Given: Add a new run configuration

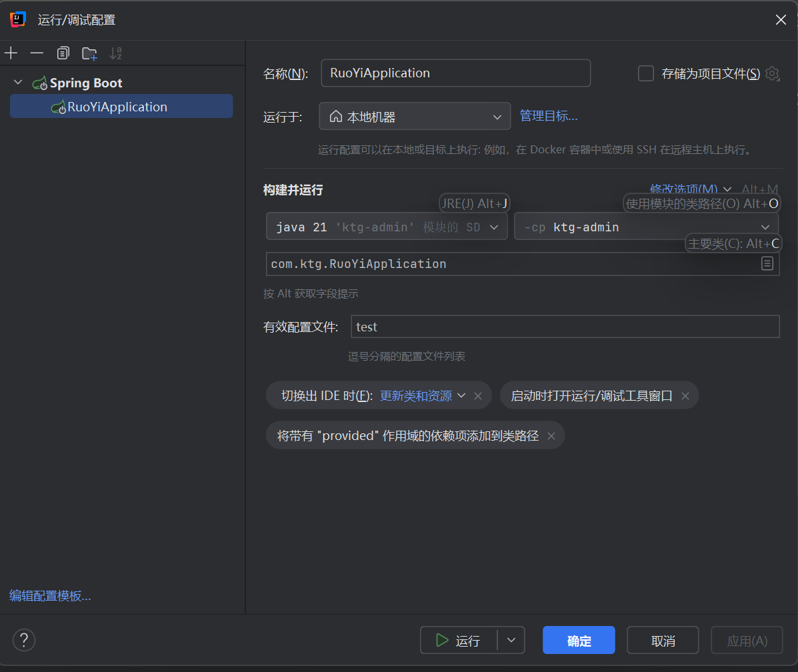Looking at the screenshot, I should [11, 53].
